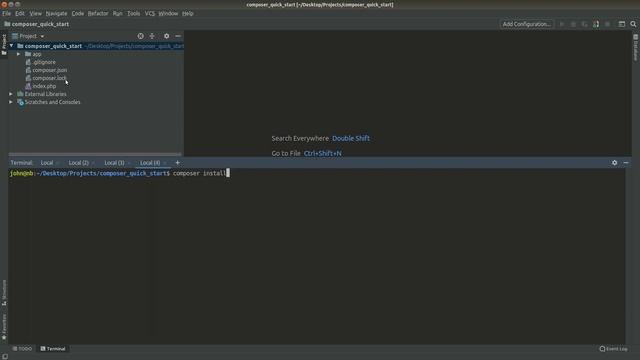The image size is (640, 360).
Task: Hide the Terminal panel with minus icon
Action: pos(626,162)
